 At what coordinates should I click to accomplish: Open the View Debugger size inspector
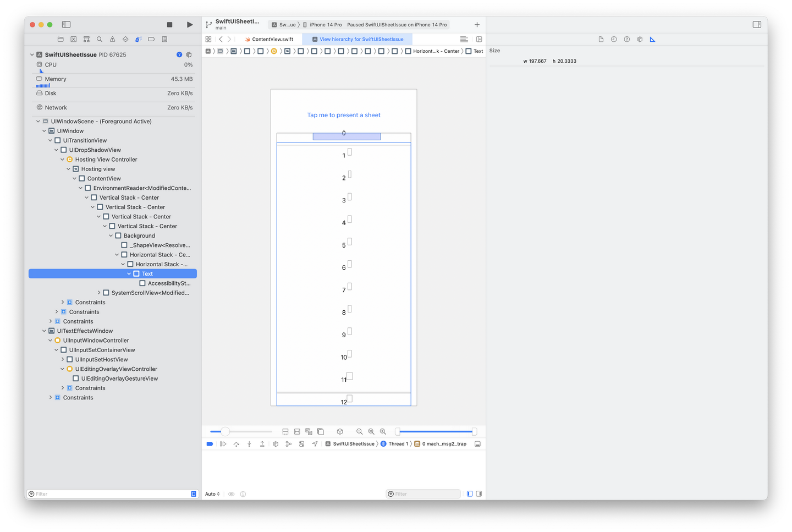pos(652,39)
